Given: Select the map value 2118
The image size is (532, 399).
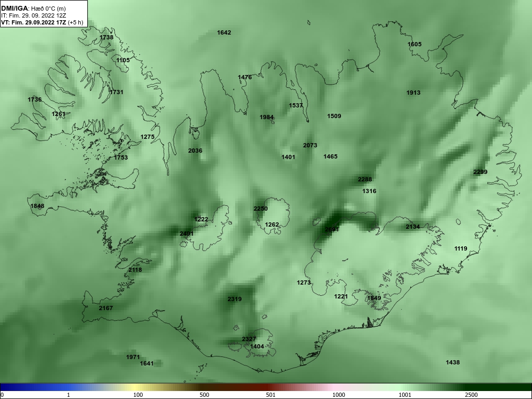Looking at the screenshot, I should pos(135,270).
